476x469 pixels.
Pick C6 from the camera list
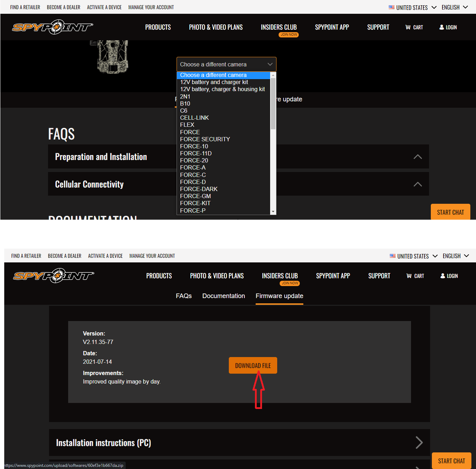coord(223,111)
